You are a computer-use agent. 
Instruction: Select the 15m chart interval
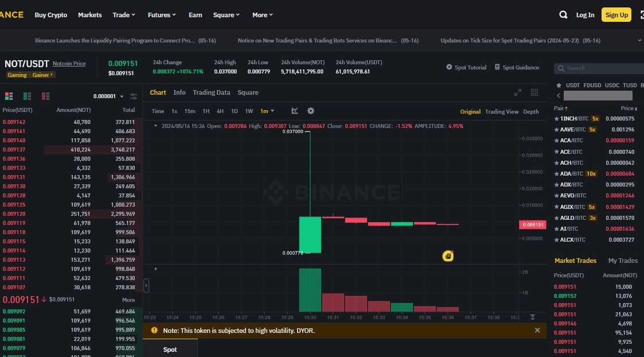point(190,111)
